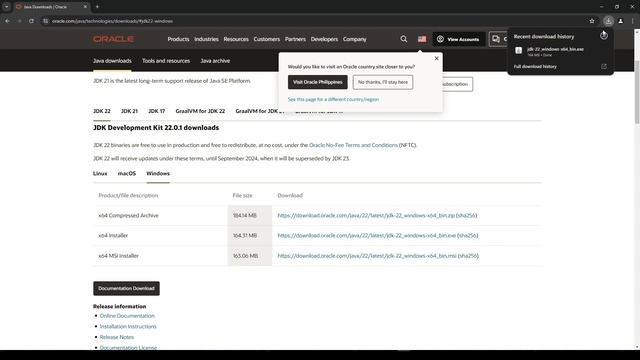Reload the Oracle page
Viewport: 640px width, 360px height.
click(x=31, y=21)
